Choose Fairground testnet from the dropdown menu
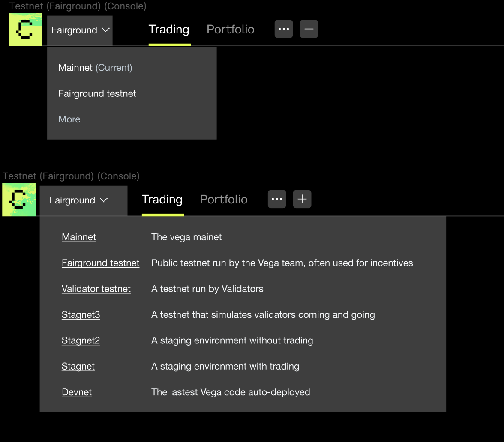Image resolution: width=504 pixels, height=442 pixels. point(97,93)
